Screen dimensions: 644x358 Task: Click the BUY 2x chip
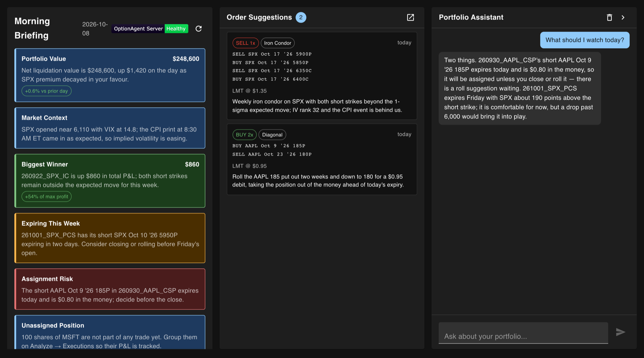pyautogui.click(x=245, y=135)
